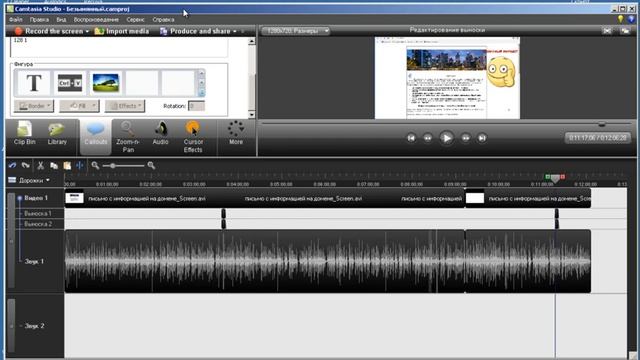Toggle the Звук 2 track lock strip

[x=11, y=326]
